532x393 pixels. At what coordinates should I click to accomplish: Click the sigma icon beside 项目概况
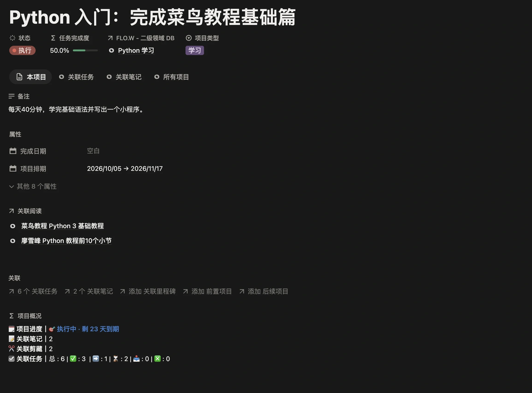[11, 316]
